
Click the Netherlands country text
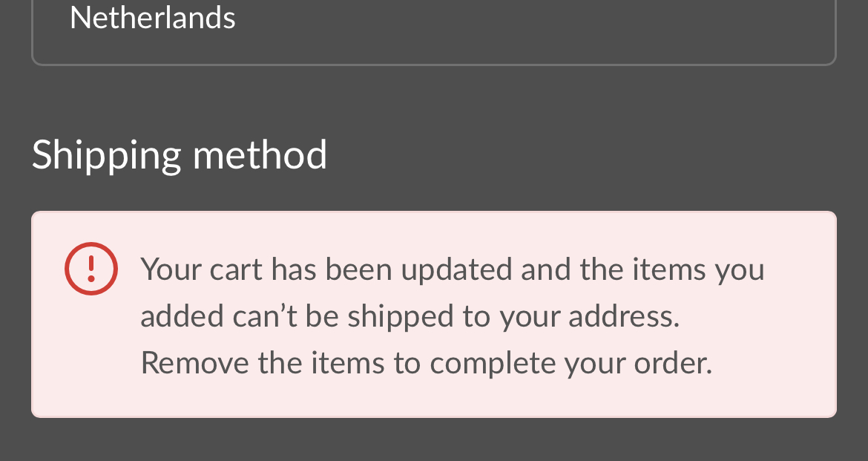click(152, 17)
